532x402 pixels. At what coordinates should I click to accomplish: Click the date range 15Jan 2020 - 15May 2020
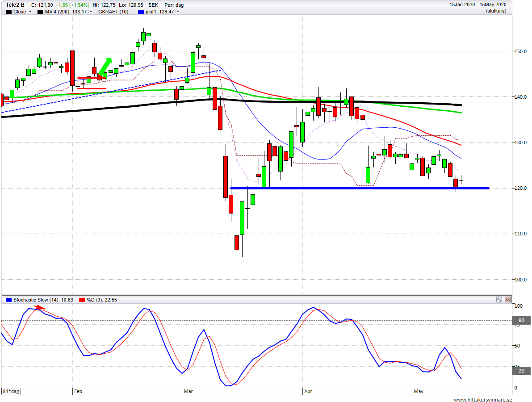tap(478, 4)
